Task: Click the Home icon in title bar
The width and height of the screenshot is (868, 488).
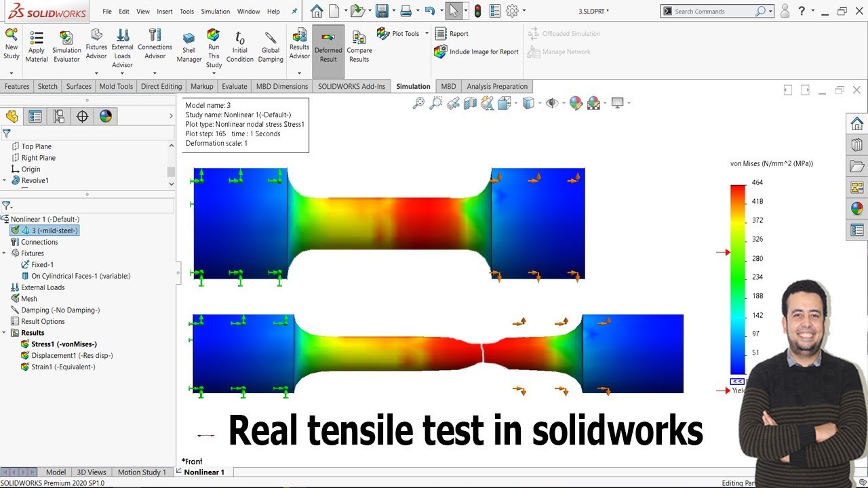Action: [x=317, y=11]
